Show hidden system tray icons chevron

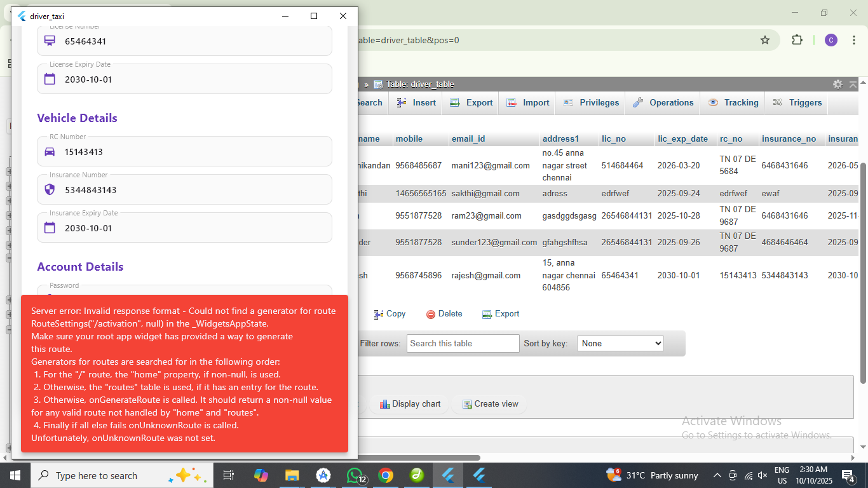click(717, 475)
